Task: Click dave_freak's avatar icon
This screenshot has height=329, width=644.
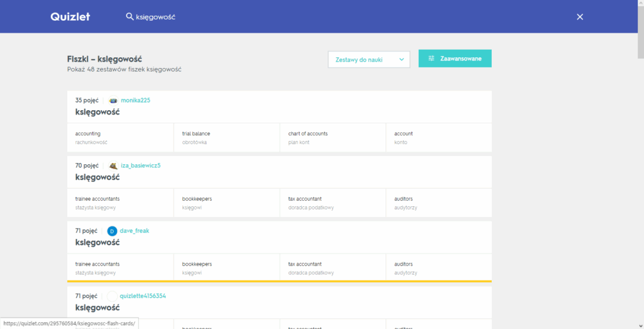Action: click(x=113, y=231)
